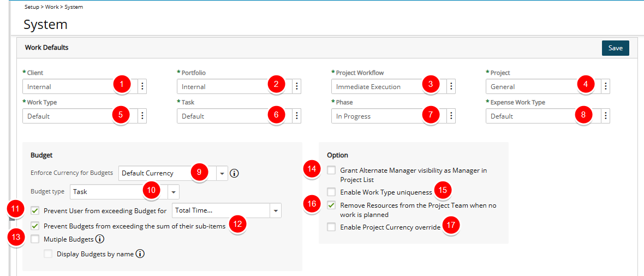Enable the Mutiple Budgets checkbox
This screenshot has width=644, height=276.
35,239
